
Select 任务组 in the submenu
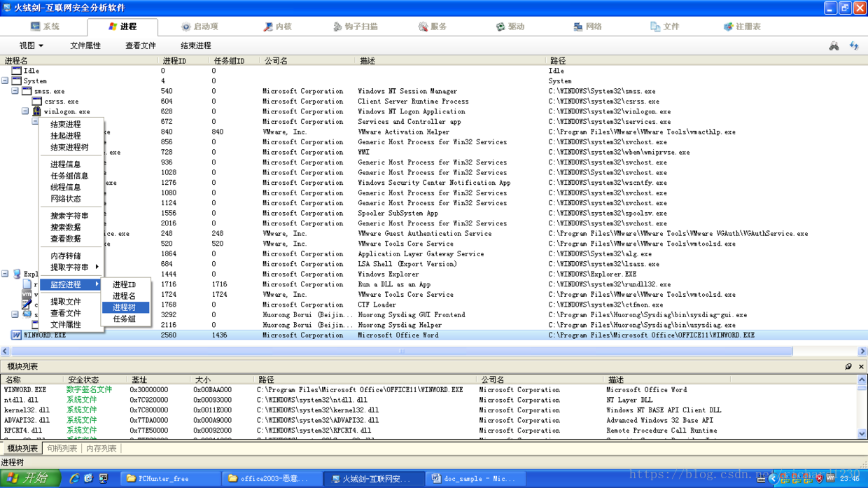(x=125, y=319)
